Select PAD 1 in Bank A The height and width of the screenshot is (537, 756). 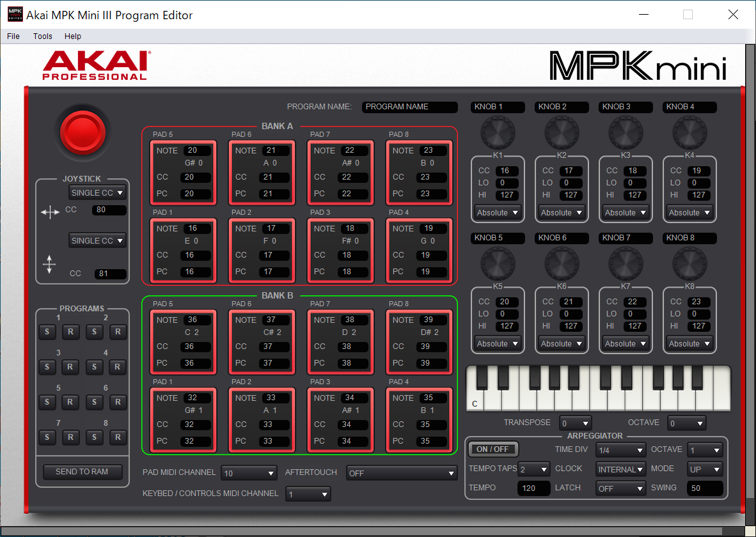point(183,250)
